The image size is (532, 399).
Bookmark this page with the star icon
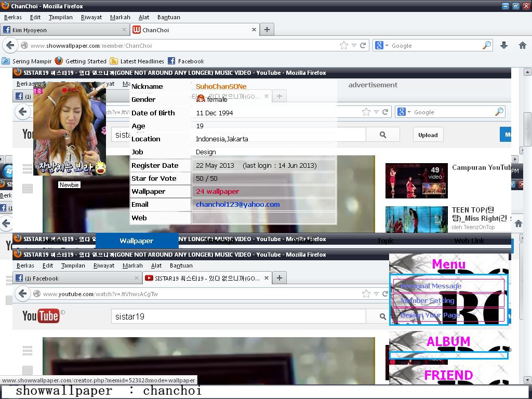point(344,46)
